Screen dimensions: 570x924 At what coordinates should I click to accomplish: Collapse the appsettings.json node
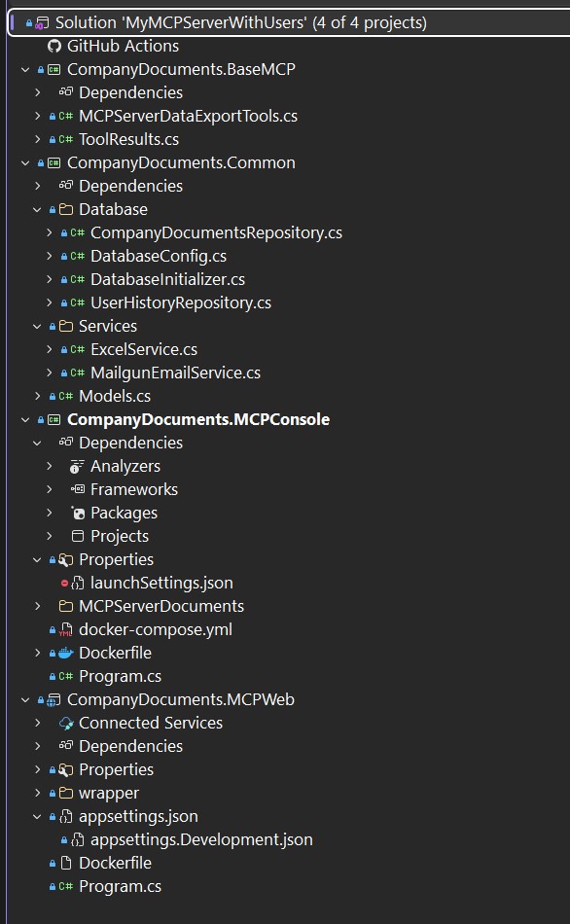click(37, 816)
